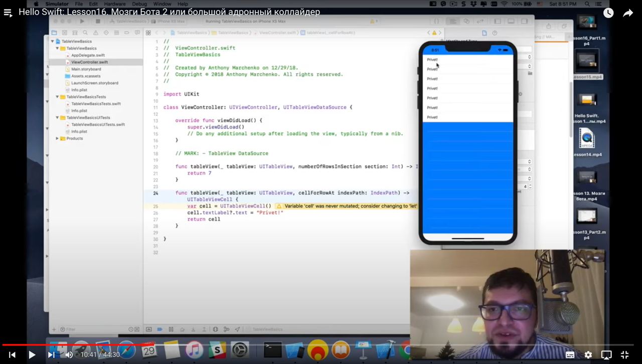Go to the previous video
Screen dimensions: 642x364
[x=12, y=354]
